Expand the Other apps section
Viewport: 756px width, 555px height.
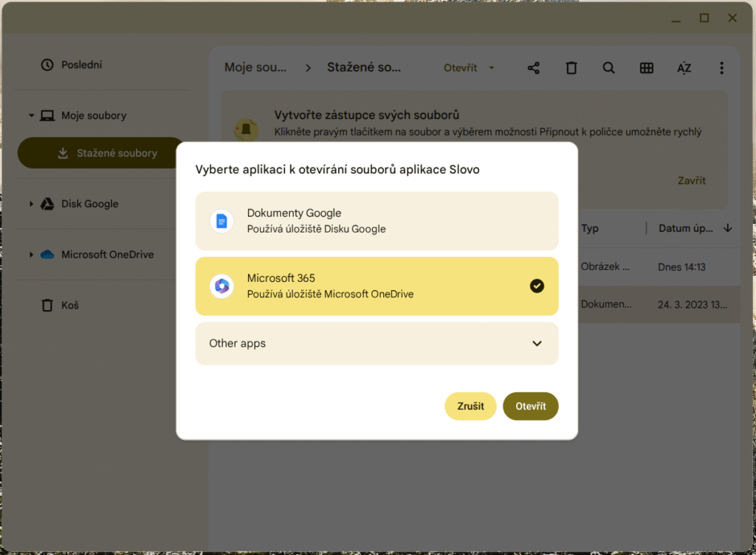537,343
